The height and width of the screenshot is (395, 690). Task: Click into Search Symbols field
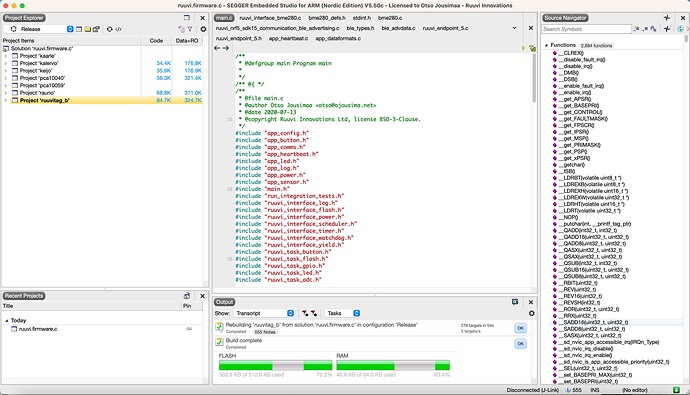[587, 29]
